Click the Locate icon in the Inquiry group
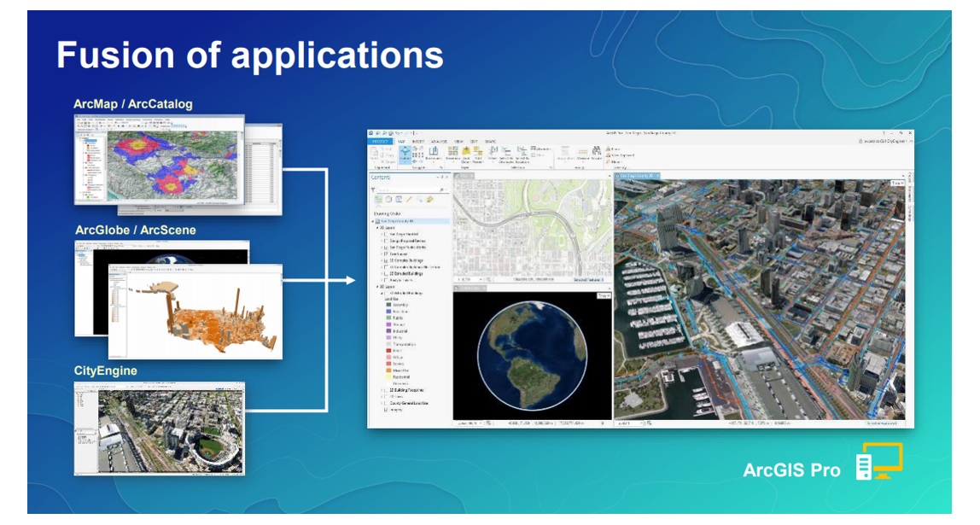 [596, 151]
